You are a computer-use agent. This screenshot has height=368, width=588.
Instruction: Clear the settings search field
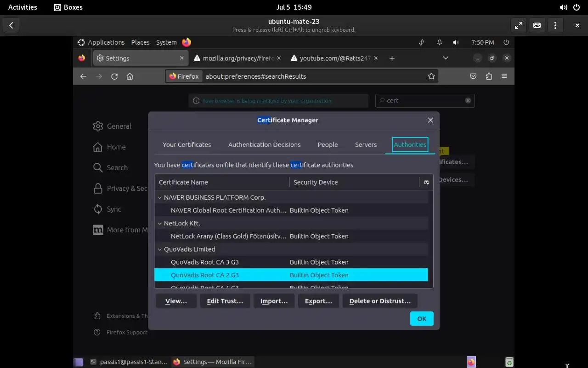pos(468,101)
